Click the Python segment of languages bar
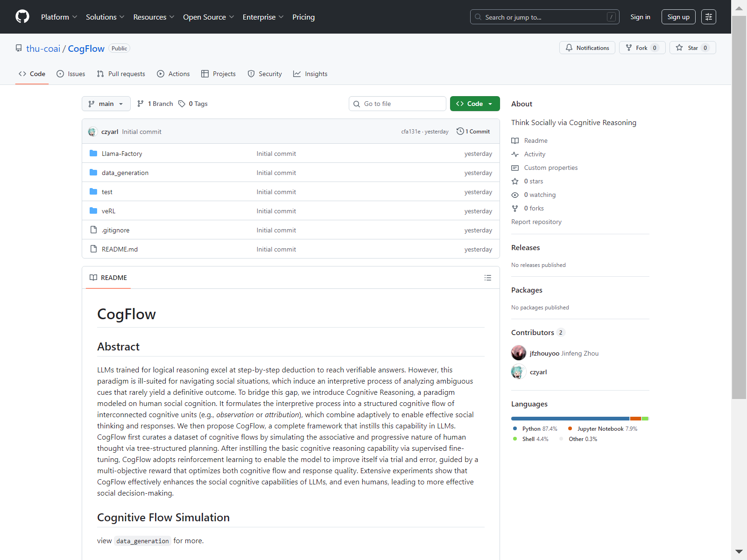 coord(570,419)
